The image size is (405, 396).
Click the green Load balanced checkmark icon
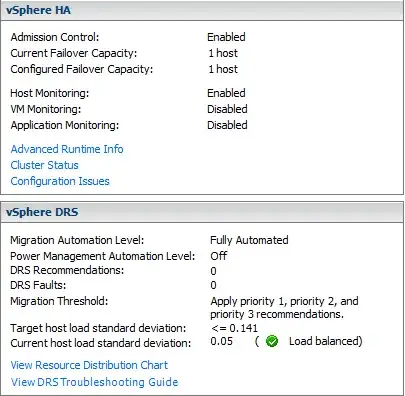[272, 341]
